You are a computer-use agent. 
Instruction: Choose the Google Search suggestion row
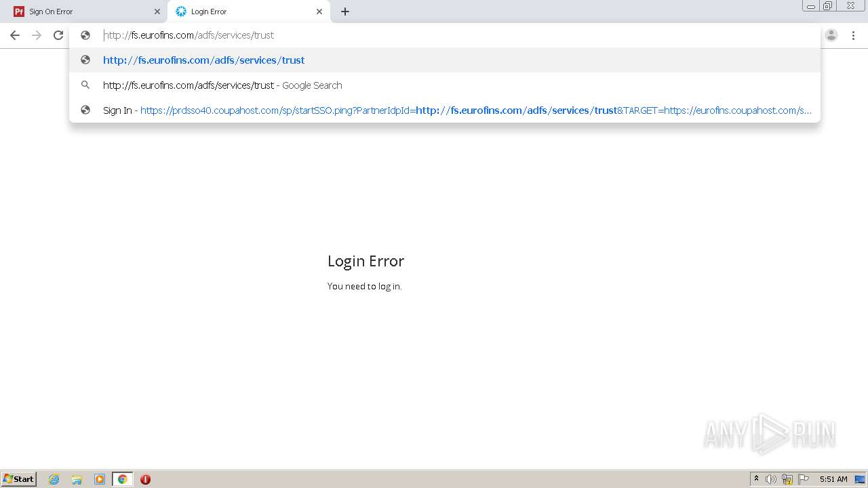click(x=445, y=85)
